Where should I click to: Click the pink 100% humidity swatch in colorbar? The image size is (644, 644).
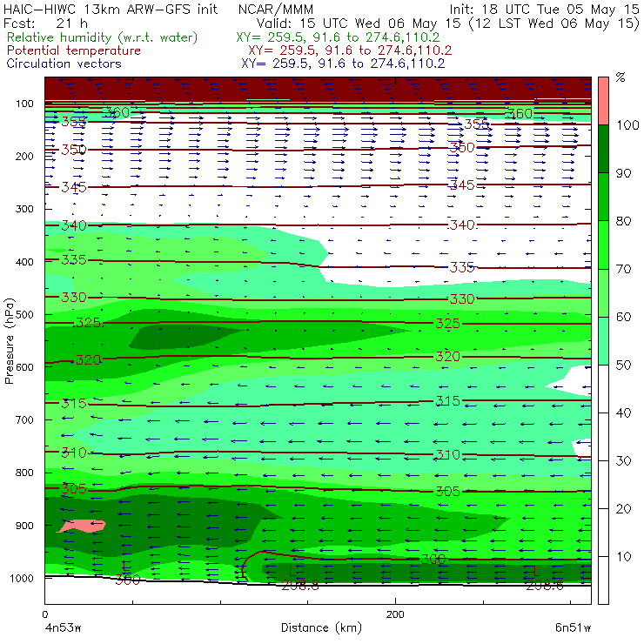(x=603, y=101)
